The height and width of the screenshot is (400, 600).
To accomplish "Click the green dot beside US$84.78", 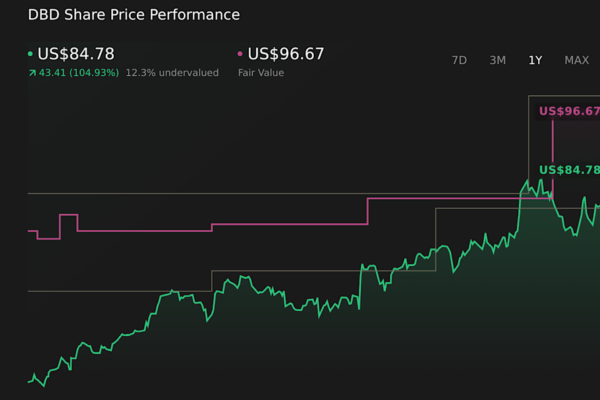I will (x=30, y=54).
